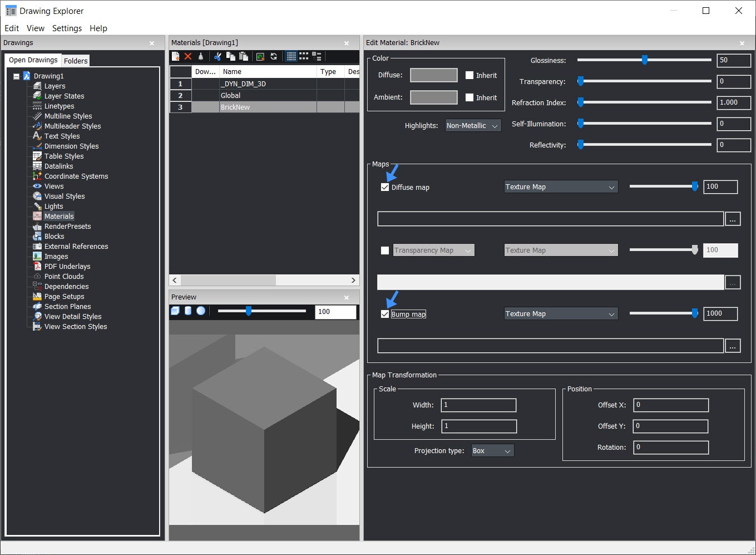This screenshot has width=756, height=555.
Task: Open the Settings menu
Action: (67, 28)
